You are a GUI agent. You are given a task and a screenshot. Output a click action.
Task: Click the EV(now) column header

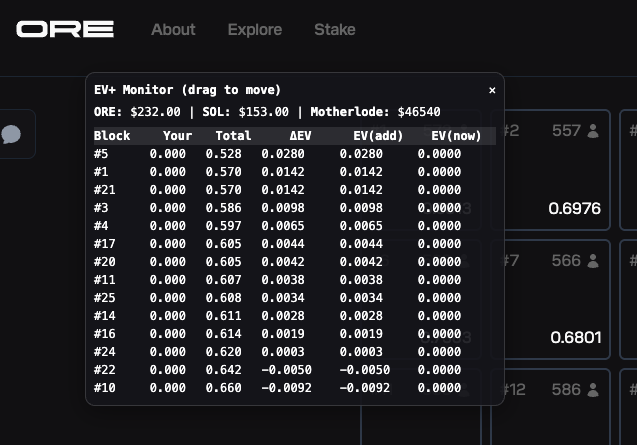click(456, 136)
